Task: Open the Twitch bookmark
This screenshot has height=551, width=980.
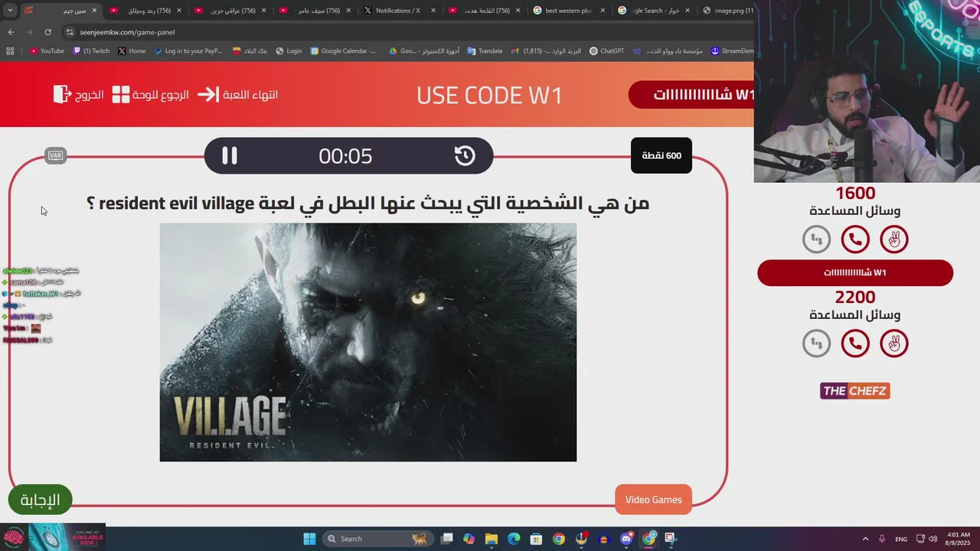Action: [x=91, y=51]
